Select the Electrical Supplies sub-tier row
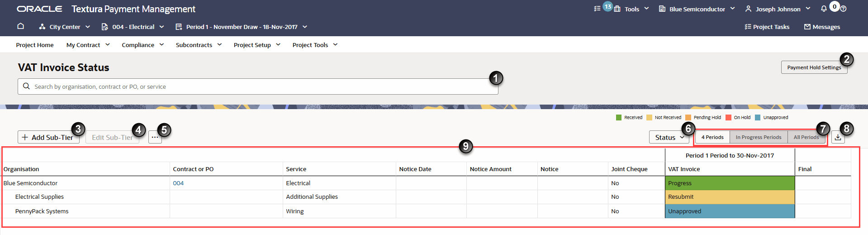This screenshot has height=235, width=868. 426,197
